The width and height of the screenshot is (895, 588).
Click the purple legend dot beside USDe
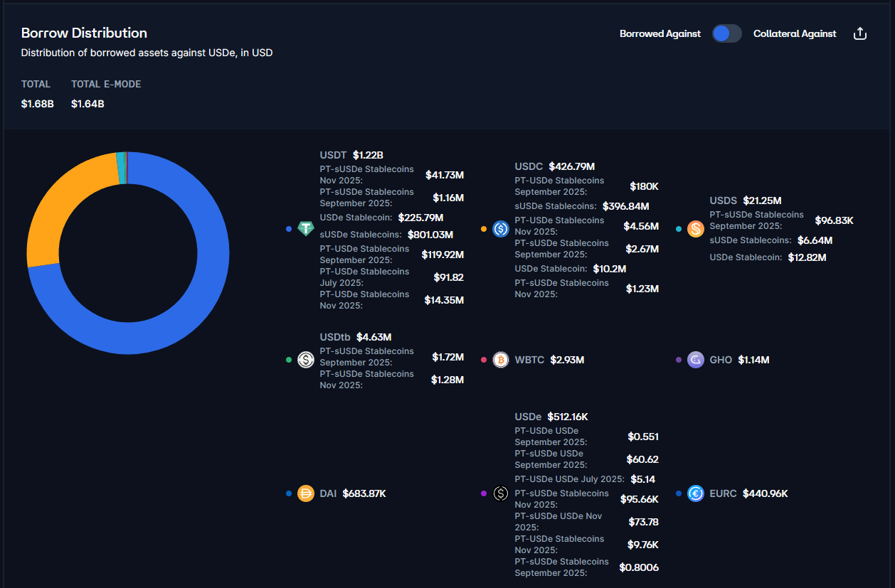pyautogui.click(x=484, y=493)
